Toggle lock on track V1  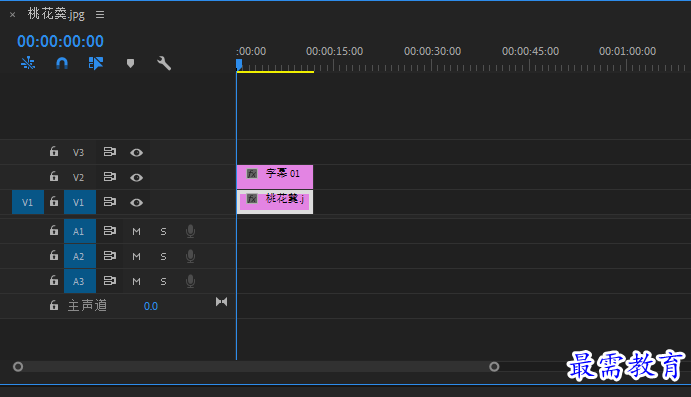[x=54, y=202]
